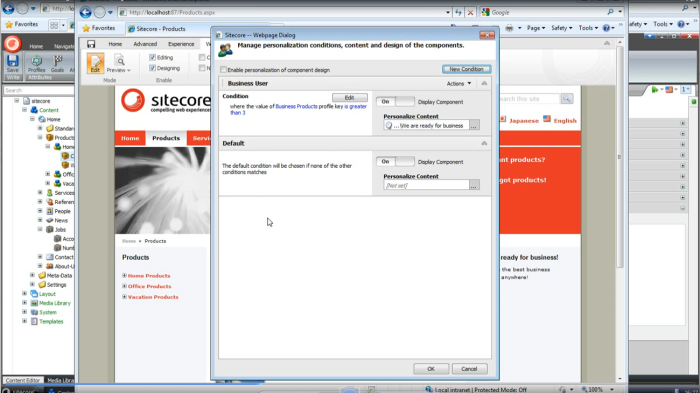Click Cancel in the dialog
Image resolution: width=700 pixels, height=393 pixels.
coord(469,369)
